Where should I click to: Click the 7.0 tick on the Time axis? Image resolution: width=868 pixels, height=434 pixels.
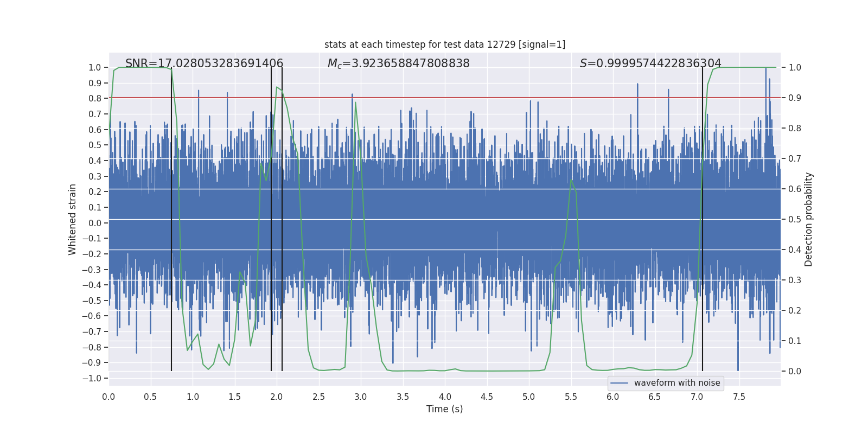click(697, 397)
